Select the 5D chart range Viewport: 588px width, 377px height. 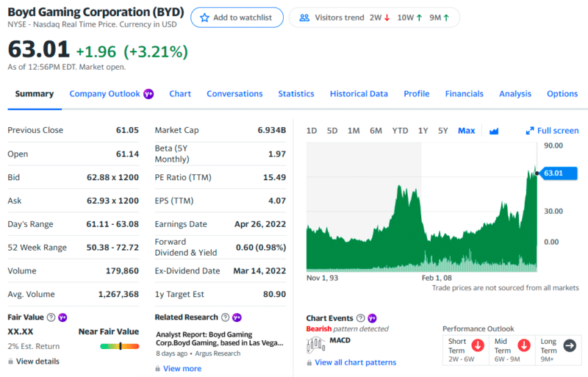tap(332, 131)
